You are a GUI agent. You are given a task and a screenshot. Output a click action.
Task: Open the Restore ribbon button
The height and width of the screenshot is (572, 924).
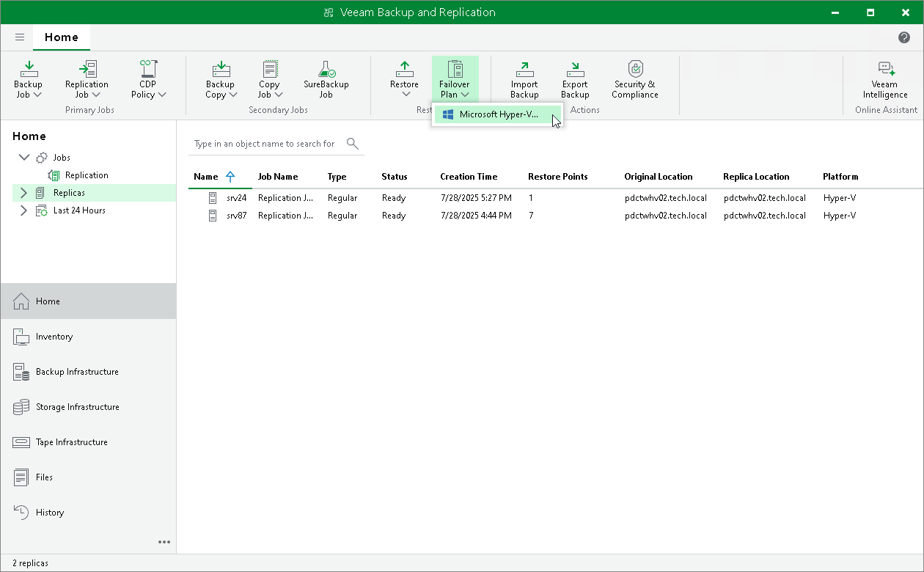[405, 79]
